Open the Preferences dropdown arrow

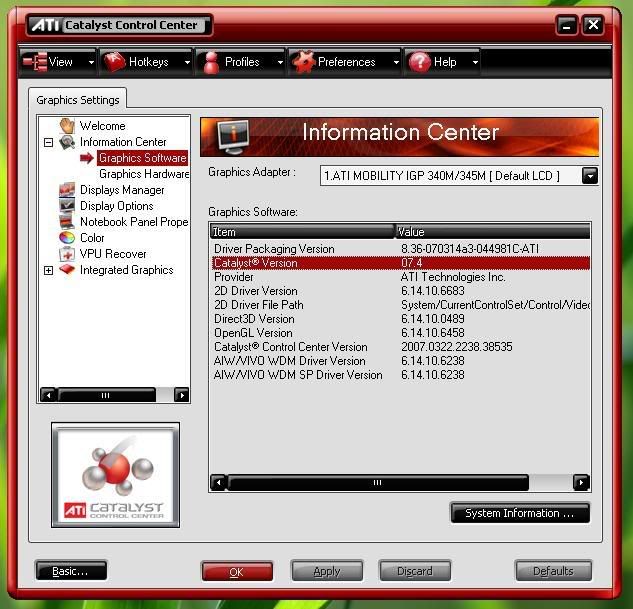[x=396, y=62]
